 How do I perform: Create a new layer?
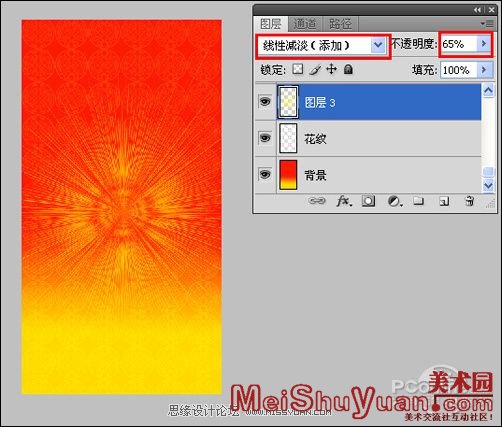(x=444, y=201)
